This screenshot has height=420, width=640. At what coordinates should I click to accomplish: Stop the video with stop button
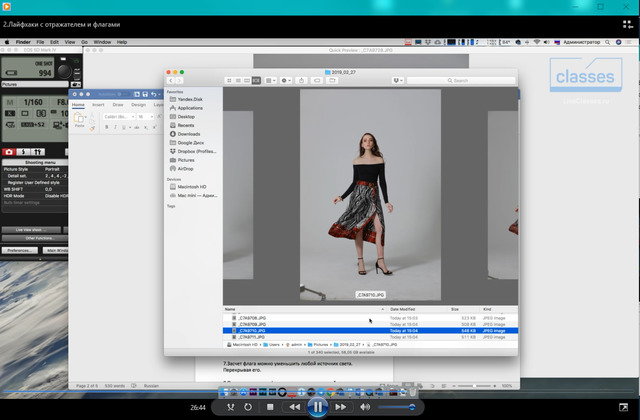click(x=270, y=408)
